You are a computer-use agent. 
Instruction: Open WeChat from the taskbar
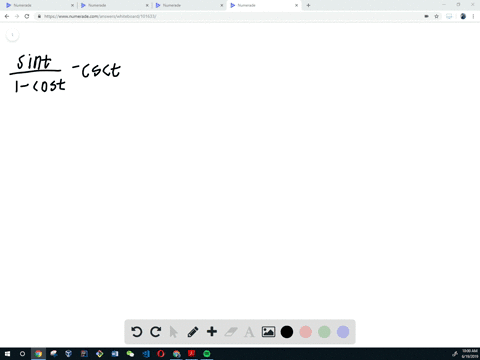pyautogui.click(x=130, y=354)
